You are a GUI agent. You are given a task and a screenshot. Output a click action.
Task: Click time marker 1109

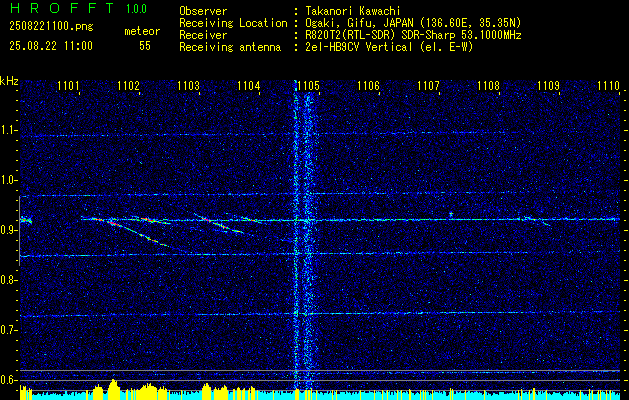click(548, 85)
